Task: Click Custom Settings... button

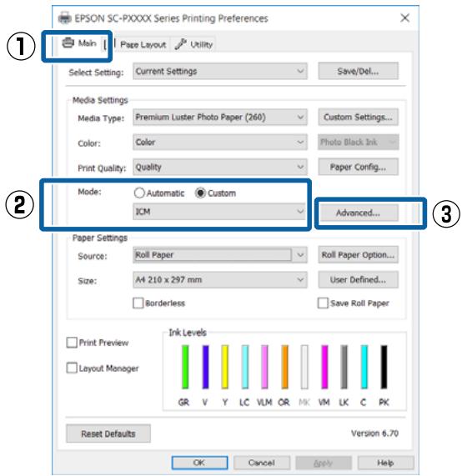Action: tap(358, 118)
